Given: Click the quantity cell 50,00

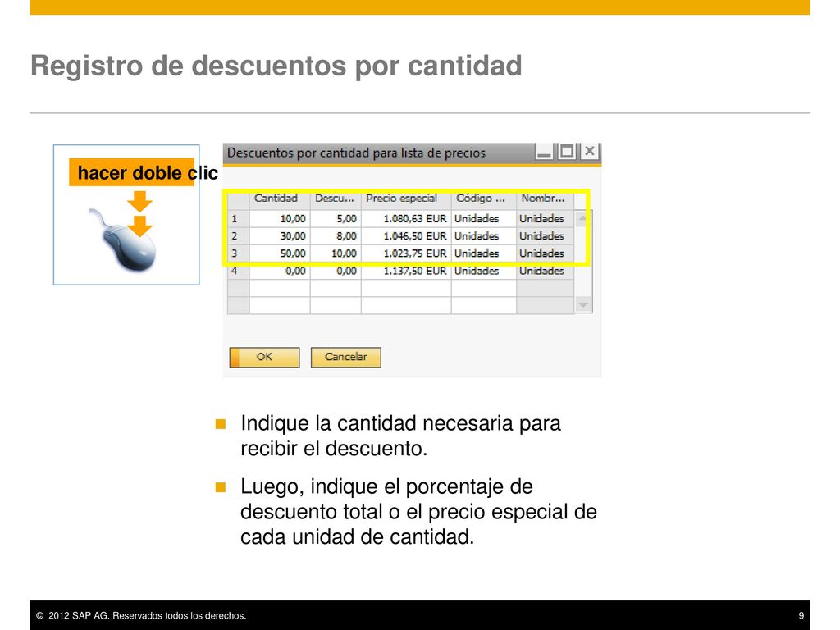Looking at the screenshot, I should pos(280,253).
